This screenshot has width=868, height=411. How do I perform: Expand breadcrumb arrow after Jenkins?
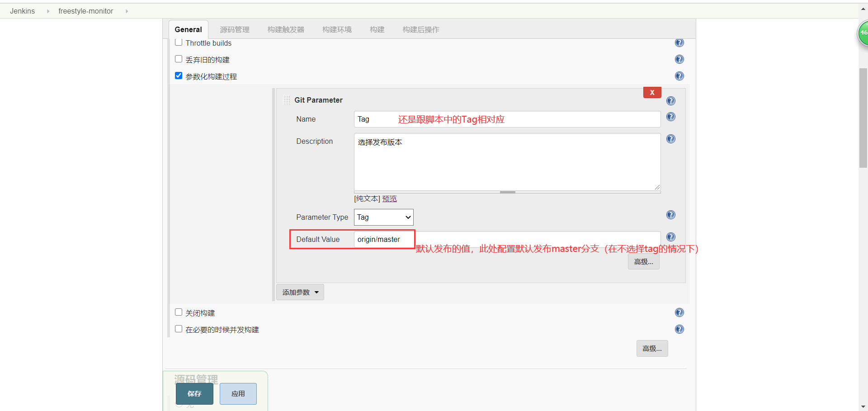(48, 11)
